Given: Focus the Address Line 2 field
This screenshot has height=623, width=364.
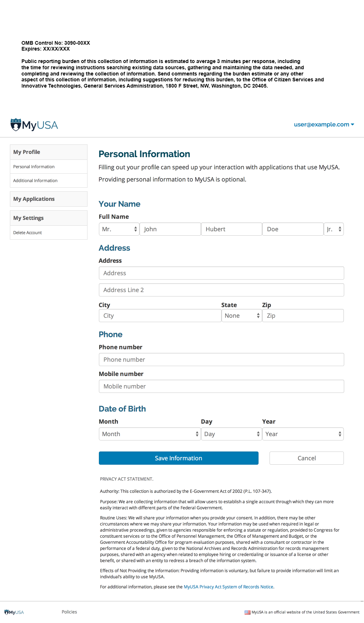Looking at the screenshot, I should point(221,290).
